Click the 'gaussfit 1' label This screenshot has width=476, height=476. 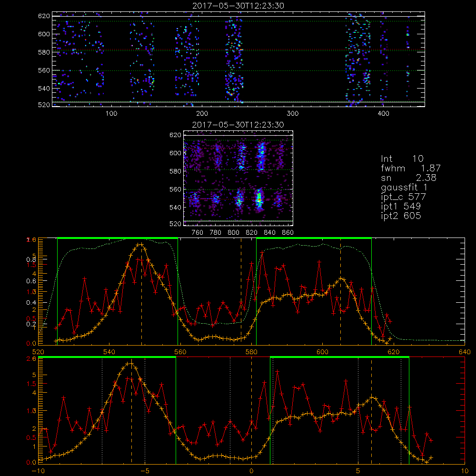tap(404, 187)
